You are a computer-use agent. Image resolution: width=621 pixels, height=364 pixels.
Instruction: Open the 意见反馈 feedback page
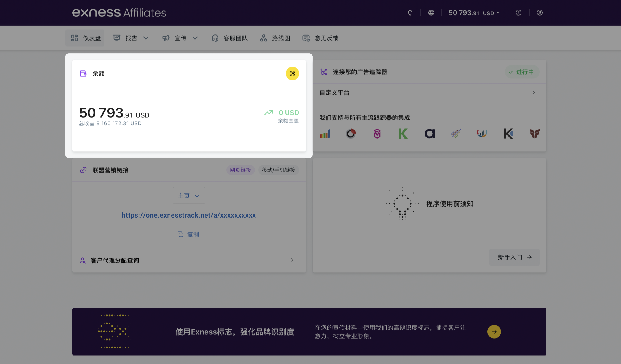tap(320, 38)
